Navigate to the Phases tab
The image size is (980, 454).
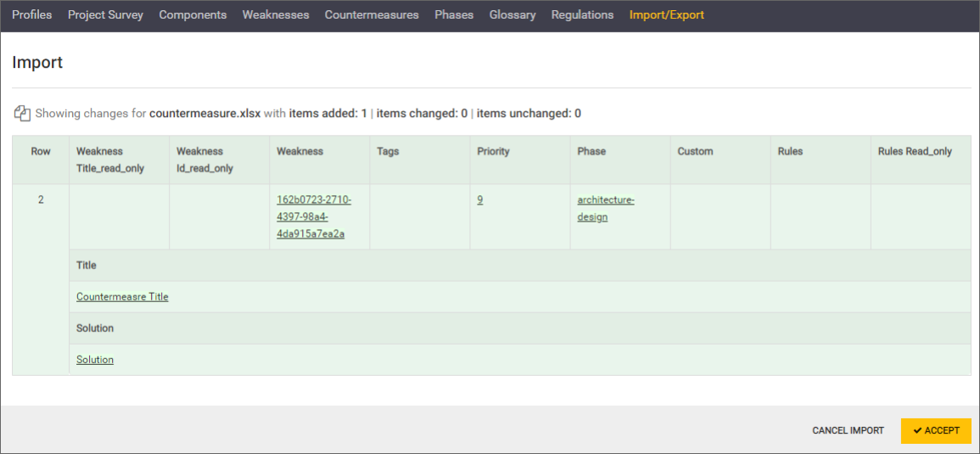(454, 14)
